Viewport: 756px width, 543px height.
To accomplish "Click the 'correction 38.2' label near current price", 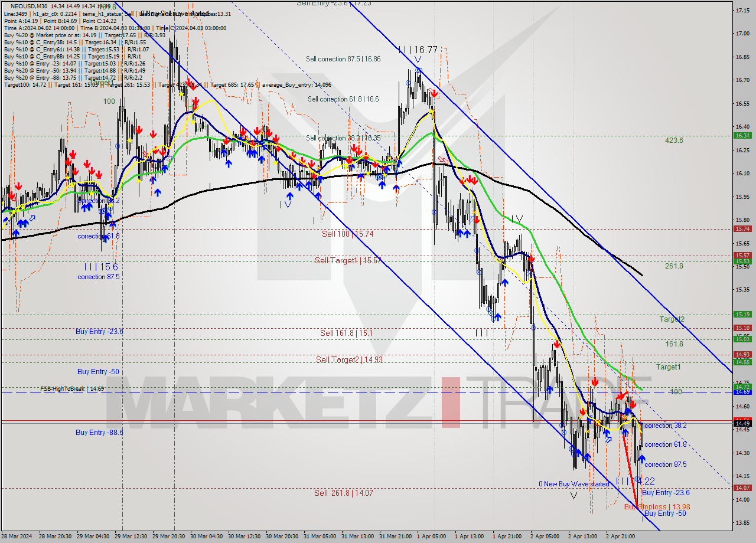I will point(666,426).
